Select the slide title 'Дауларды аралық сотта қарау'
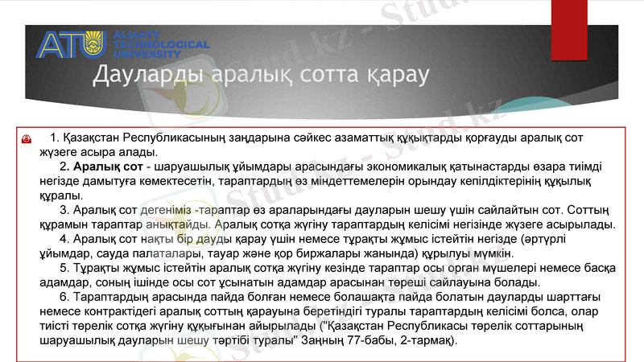This screenshot has height=362, width=644. coord(261,76)
